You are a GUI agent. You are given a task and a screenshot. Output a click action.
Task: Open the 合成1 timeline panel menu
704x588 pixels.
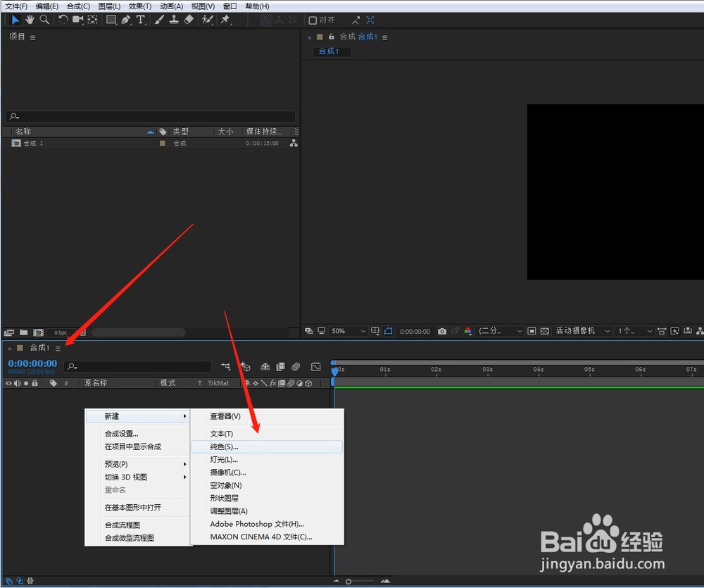tap(58, 349)
